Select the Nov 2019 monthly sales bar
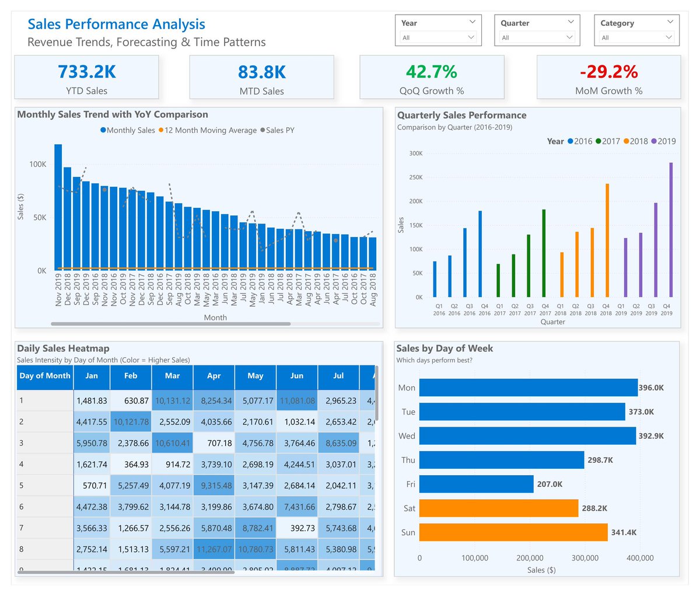This screenshot has width=700, height=596. (x=58, y=207)
